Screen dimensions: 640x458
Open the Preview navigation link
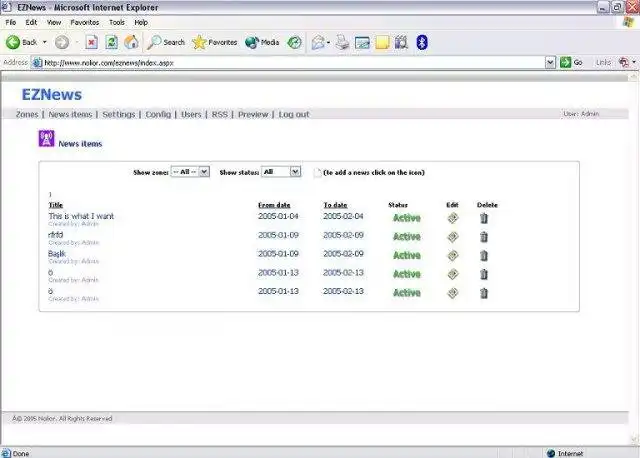pyautogui.click(x=253, y=114)
